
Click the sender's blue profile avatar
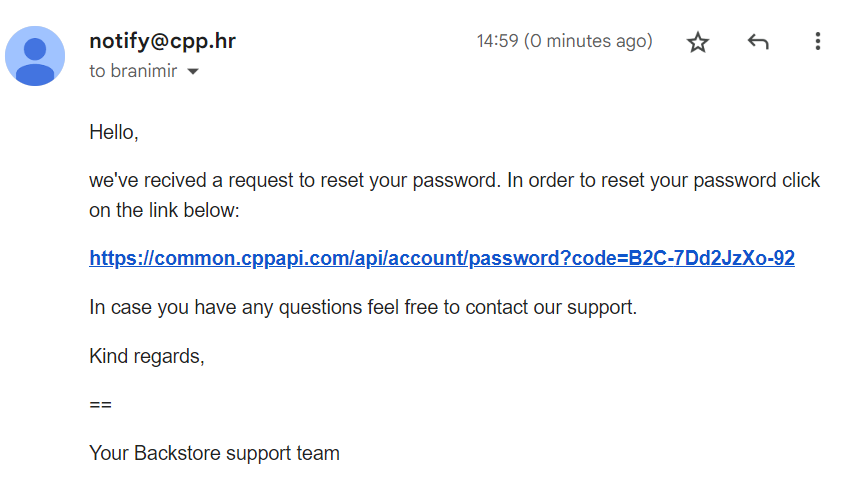(35, 56)
